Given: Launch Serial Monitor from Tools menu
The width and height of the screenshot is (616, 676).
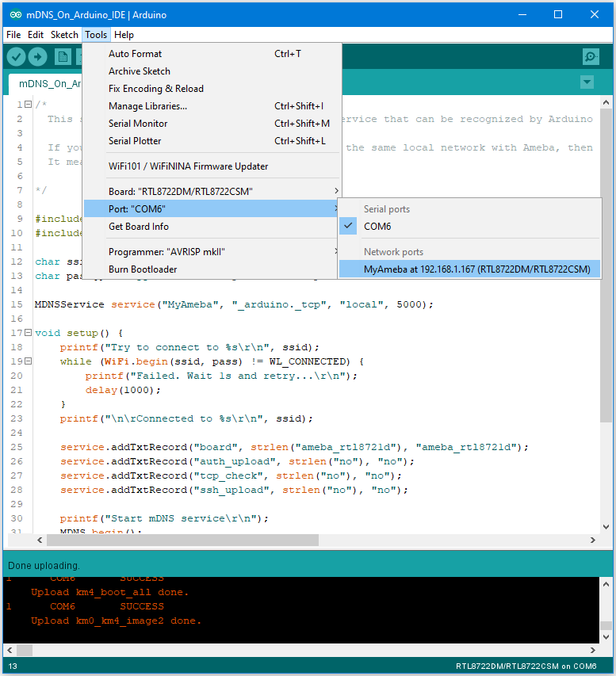Looking at the screenshot, I should click(x=212, y=124).
